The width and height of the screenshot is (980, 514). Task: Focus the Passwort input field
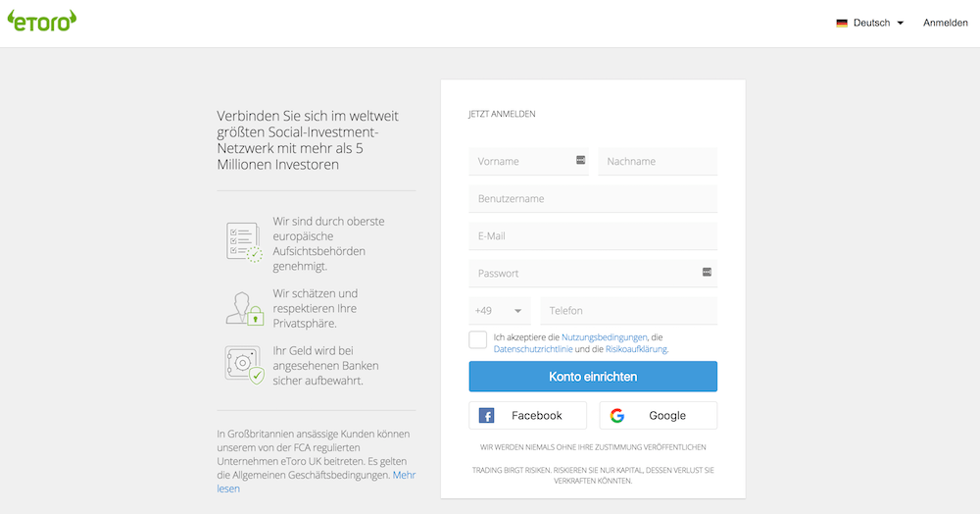593,274
